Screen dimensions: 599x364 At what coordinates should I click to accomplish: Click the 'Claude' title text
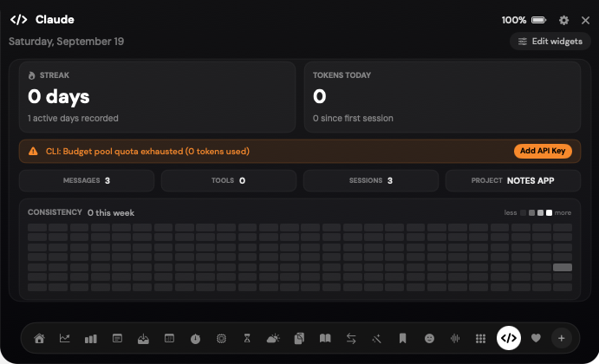click(55, 19)
